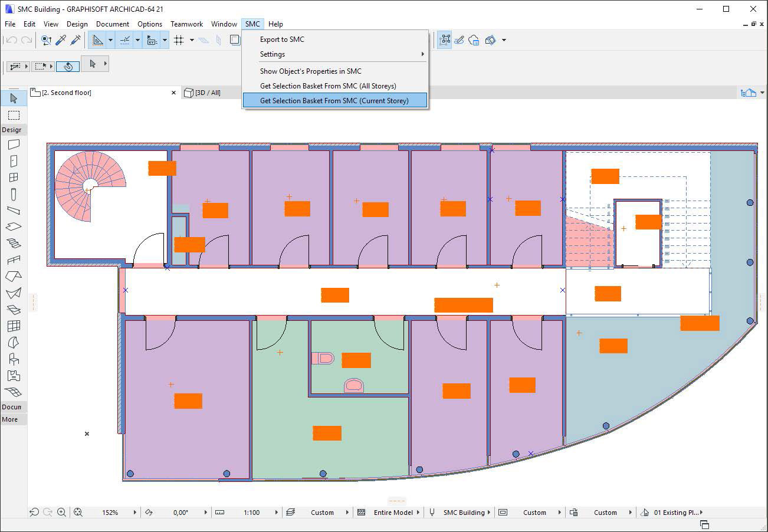Select the Mesh tool in the toolbox
This screenshot has width=768, height=532.
pyautogui.click(x=14, y=392)
